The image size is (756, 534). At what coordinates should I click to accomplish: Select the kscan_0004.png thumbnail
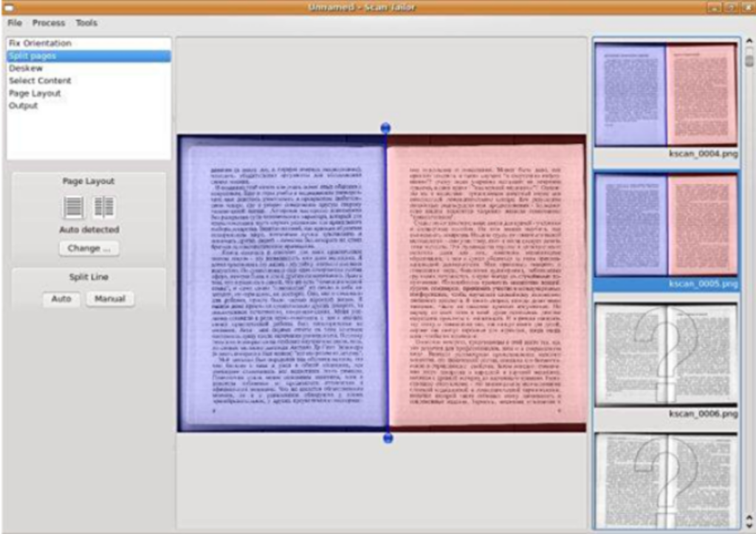(x=666, y=94)
